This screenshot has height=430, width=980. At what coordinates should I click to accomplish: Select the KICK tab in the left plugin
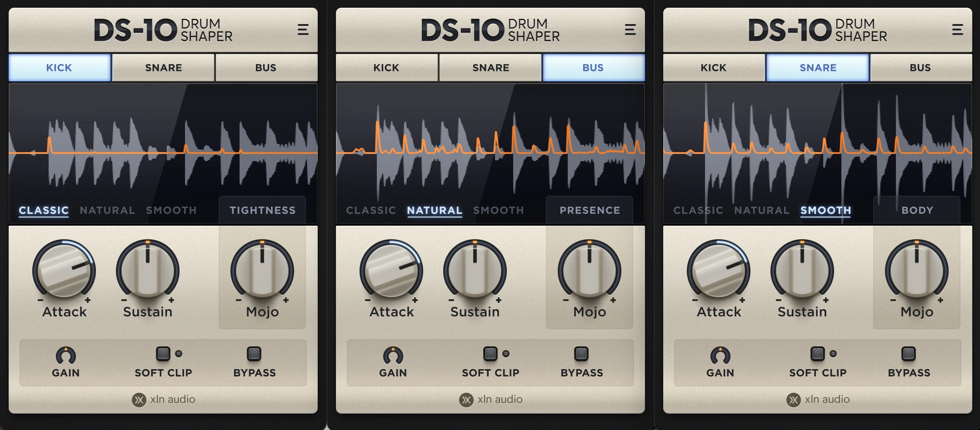coord(60,68)
